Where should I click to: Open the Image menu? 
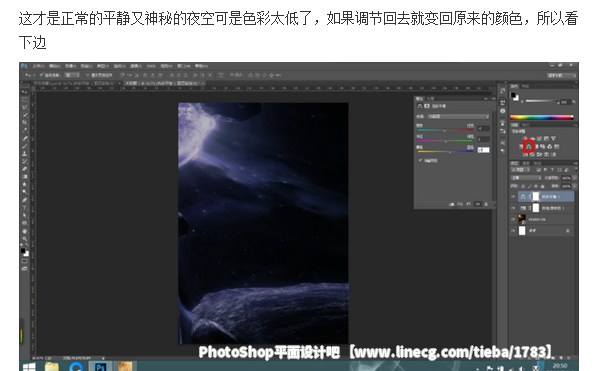pos(70,66)
